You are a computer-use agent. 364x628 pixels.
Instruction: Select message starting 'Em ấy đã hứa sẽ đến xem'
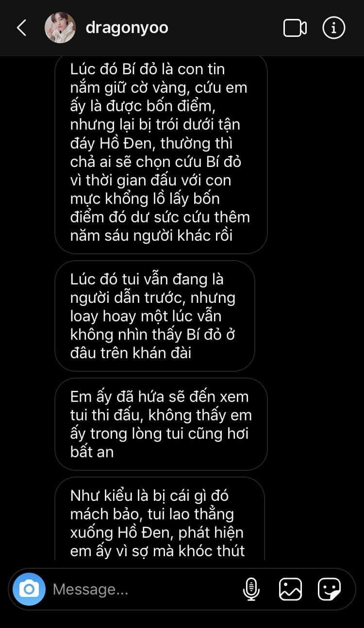coord(161,424)
